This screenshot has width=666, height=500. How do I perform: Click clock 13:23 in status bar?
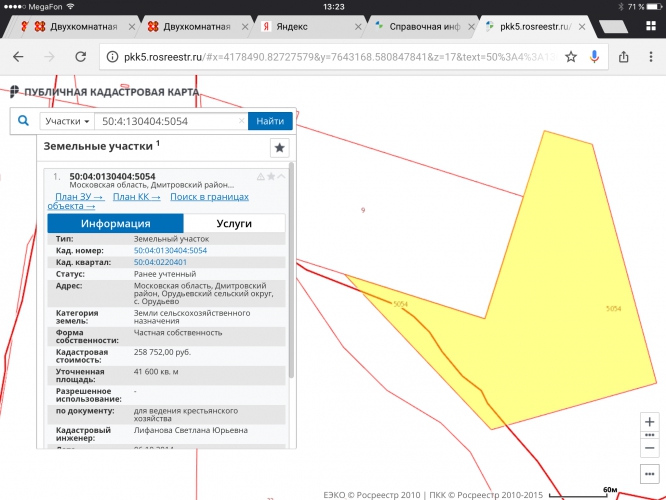(x=333, y=7)
